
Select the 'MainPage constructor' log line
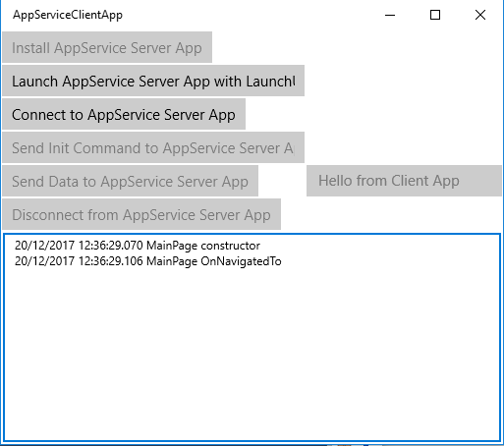pos(138,246)
